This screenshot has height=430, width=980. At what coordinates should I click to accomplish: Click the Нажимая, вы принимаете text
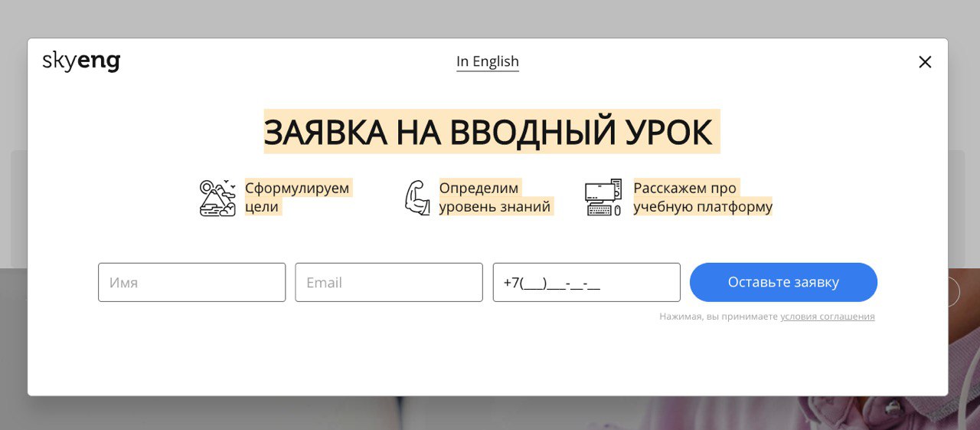[x=719, y=317]
